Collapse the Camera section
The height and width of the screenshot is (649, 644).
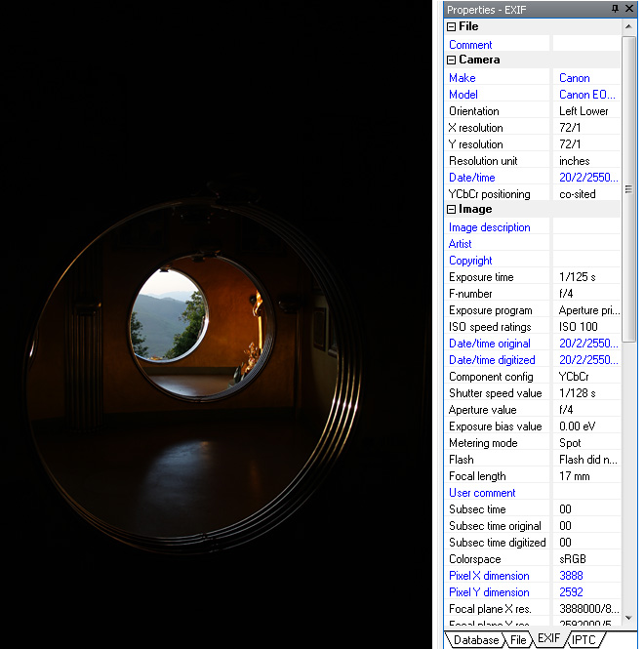pyautogui.click(x=452, y=61)
